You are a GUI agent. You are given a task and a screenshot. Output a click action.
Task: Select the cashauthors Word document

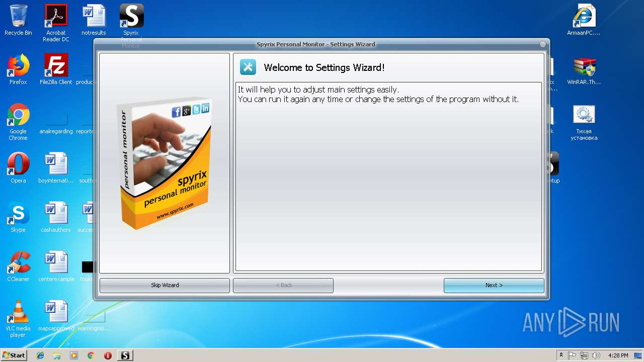click(x=56, y=217)
